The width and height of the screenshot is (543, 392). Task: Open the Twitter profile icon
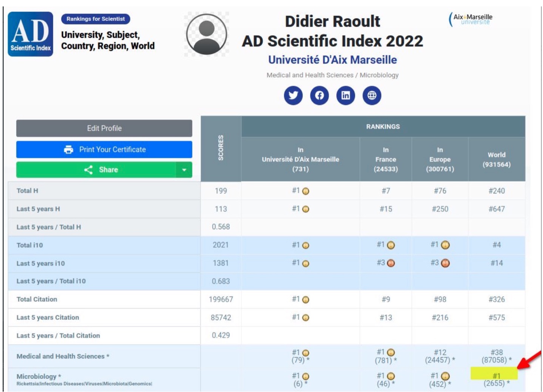click(x=293, y=95)
